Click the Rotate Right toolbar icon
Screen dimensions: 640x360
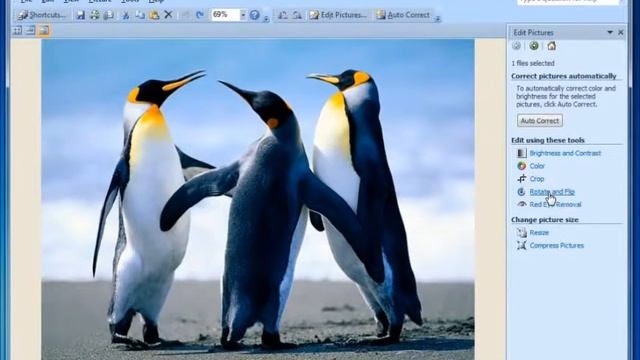297,15
